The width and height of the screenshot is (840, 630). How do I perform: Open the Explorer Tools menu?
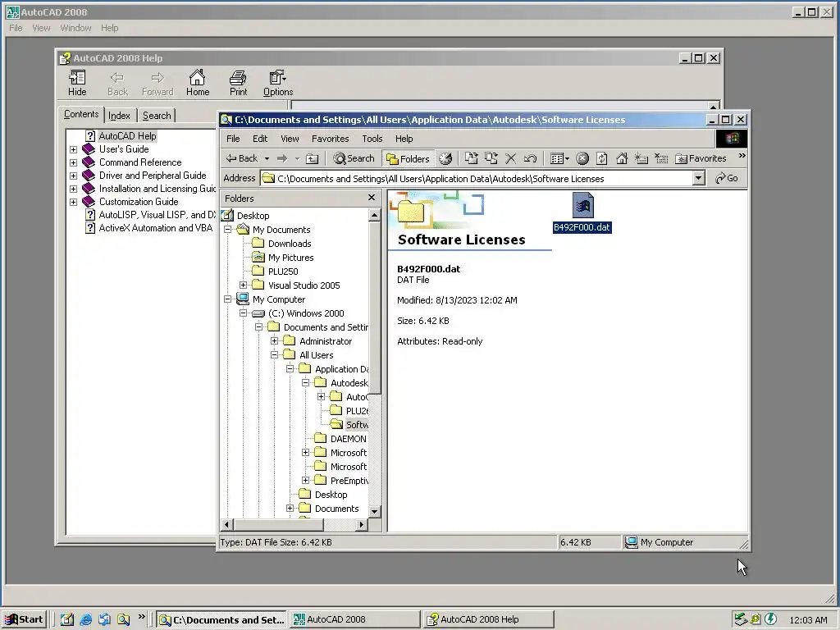point(372,139)
